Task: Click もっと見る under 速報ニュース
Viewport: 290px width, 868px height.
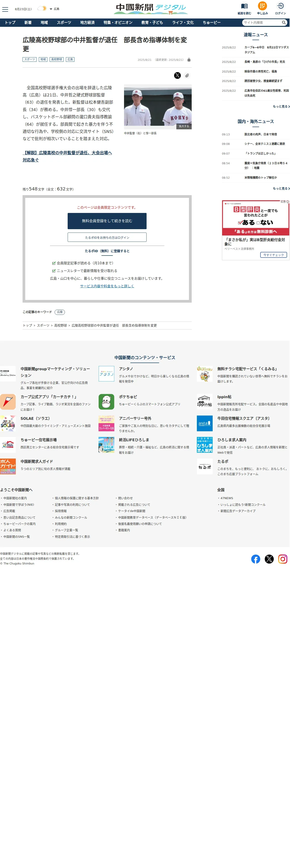Action: pyautogui.click(x=281, y=107)
